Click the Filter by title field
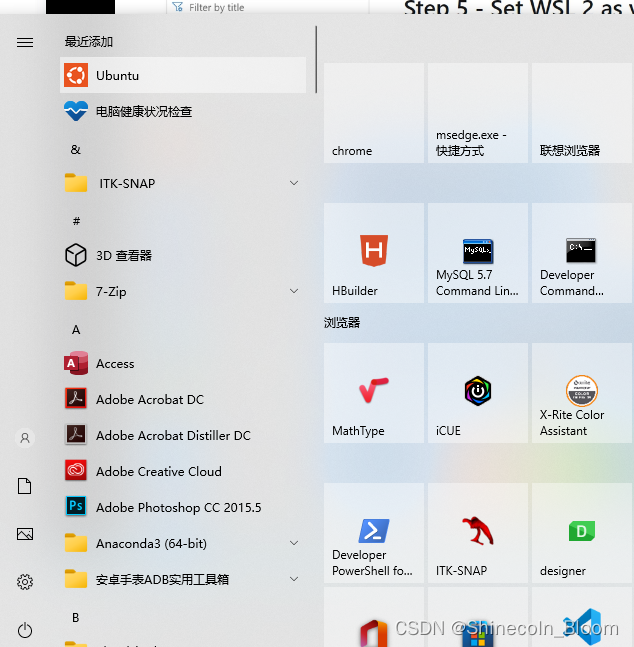634x647 pixels. click(x=268, y=7)
